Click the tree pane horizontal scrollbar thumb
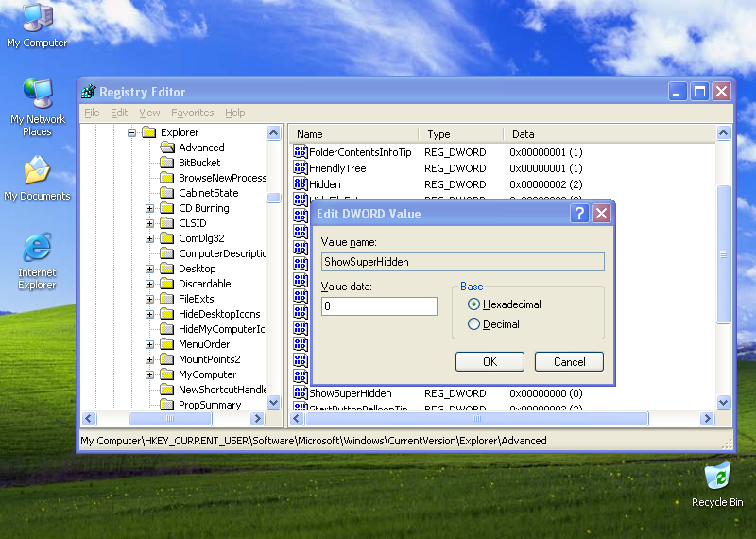 tap(170, 418)
